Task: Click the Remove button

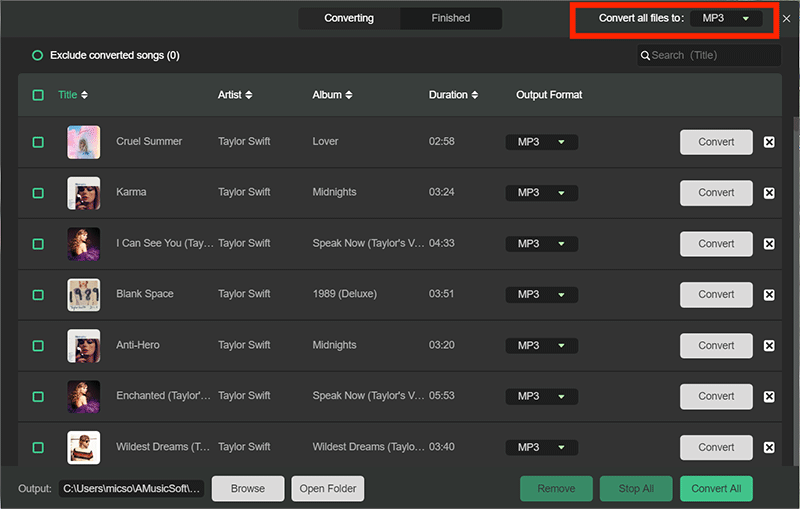Action: click(x=556, y=489)
